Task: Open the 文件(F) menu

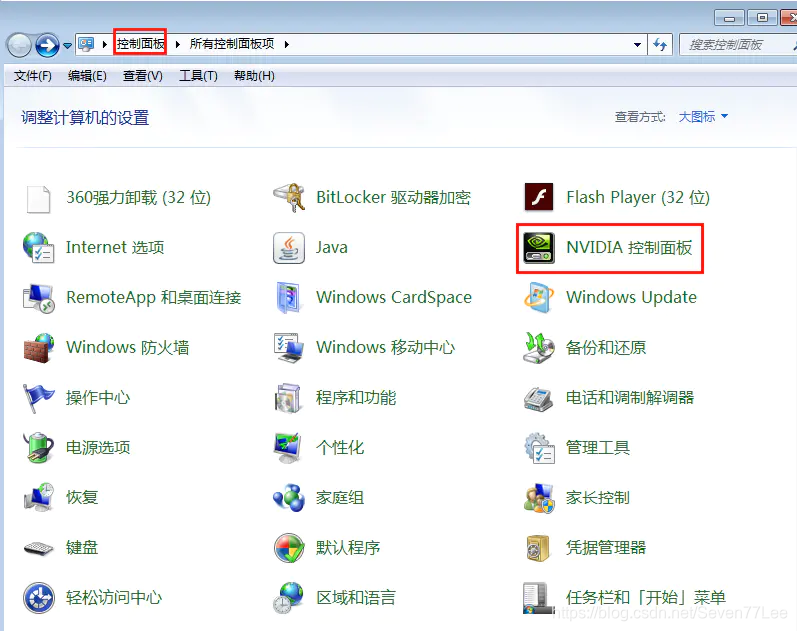Action: [33, 76]
